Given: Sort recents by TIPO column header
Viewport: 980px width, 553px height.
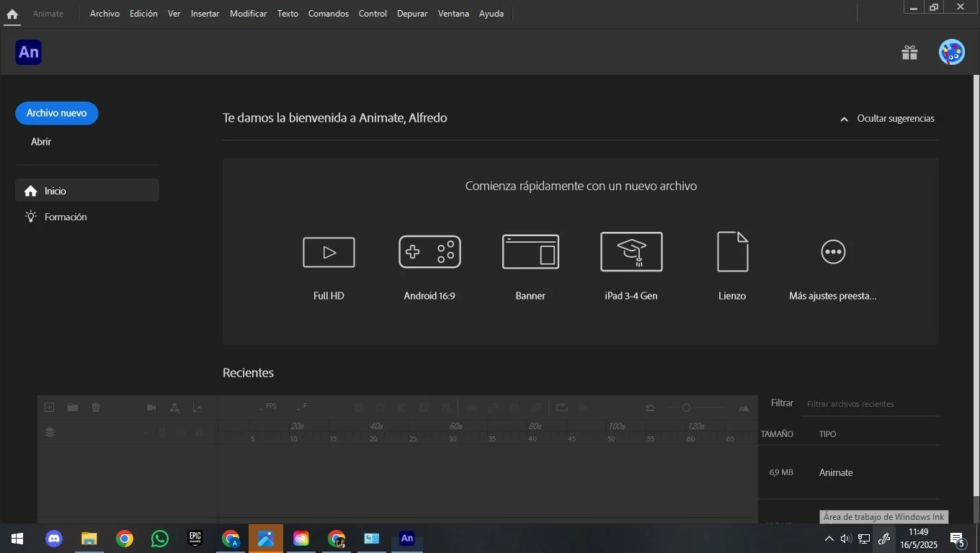Looking at the screenshot, I should pyautogui.click(x=827, y=434).
